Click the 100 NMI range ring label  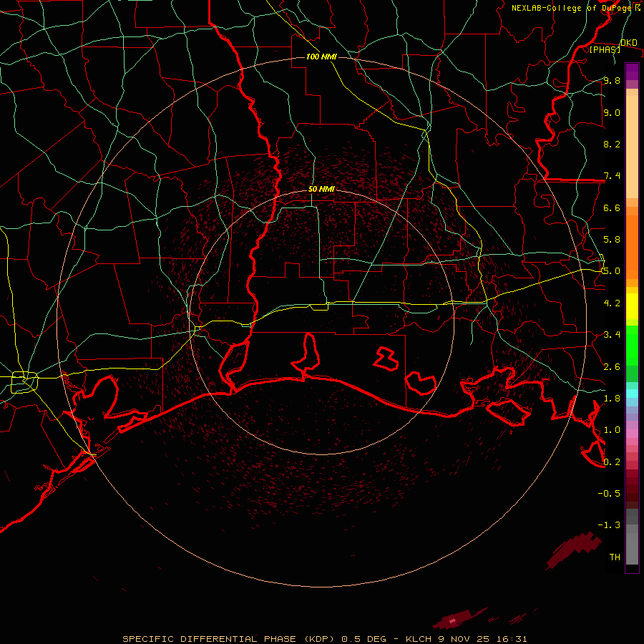point(321,57)
